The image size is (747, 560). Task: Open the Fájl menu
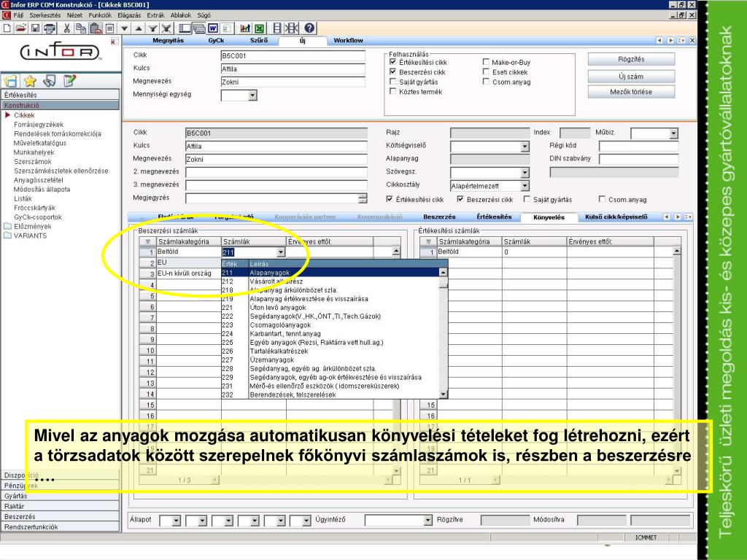pos(18,15)
